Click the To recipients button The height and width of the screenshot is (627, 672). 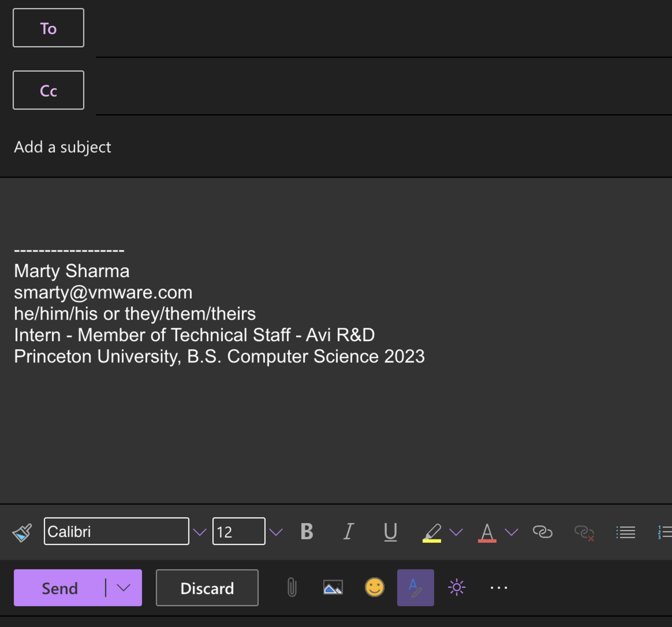pos(48,28)
